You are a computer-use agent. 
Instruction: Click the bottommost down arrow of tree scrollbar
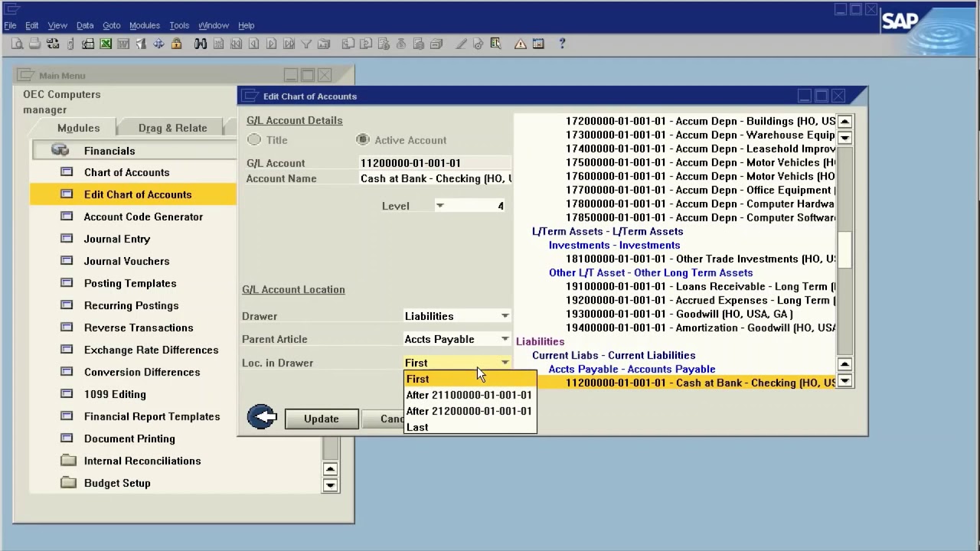(844, 381)
